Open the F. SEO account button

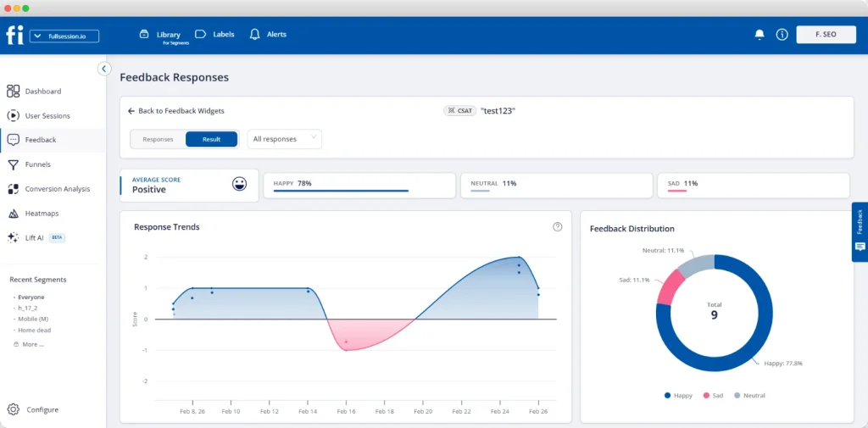pyautogui.click(x=826, y=35)
